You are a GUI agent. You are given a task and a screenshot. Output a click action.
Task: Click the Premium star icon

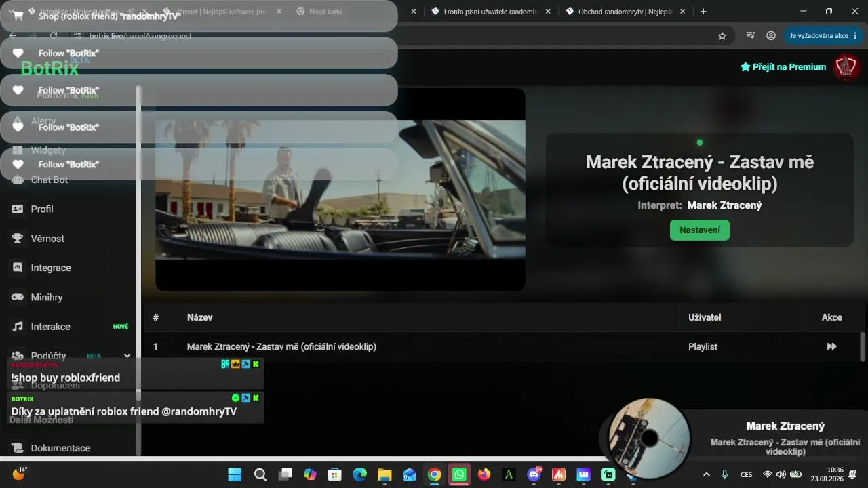[745, 67]
